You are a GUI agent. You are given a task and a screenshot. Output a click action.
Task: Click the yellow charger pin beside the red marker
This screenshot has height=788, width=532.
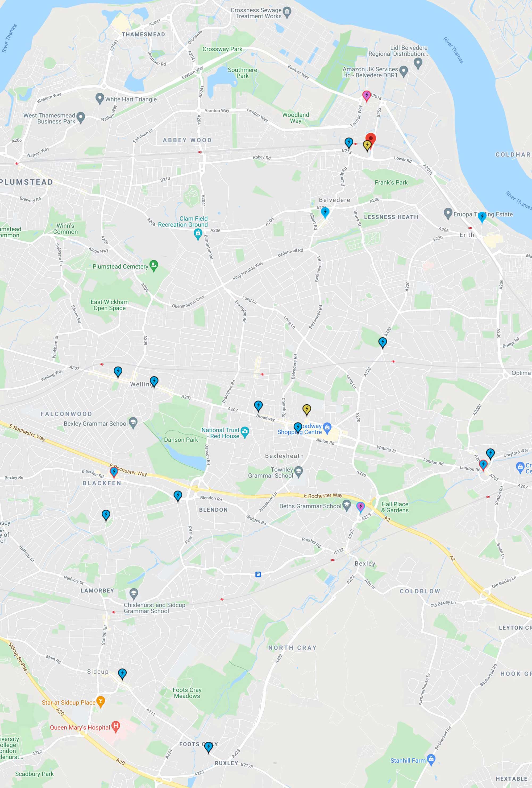367,146
